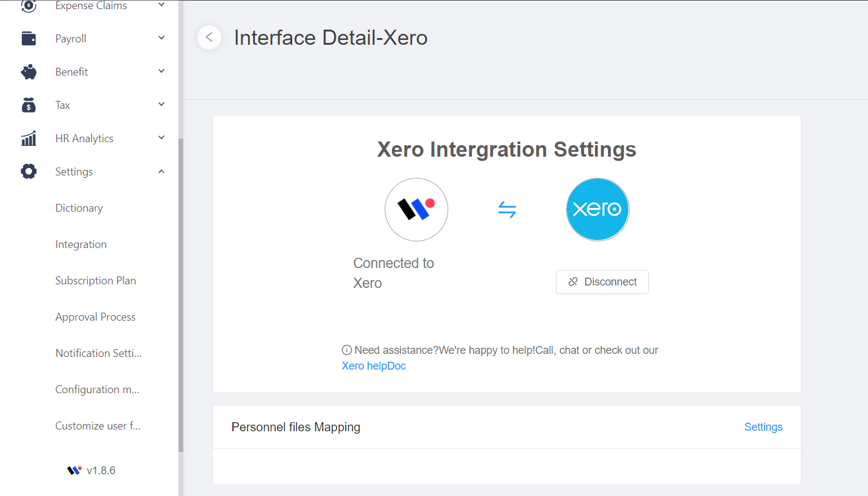Click the info icon before Need assistance

pyautogui.click(x=347, y=350)
